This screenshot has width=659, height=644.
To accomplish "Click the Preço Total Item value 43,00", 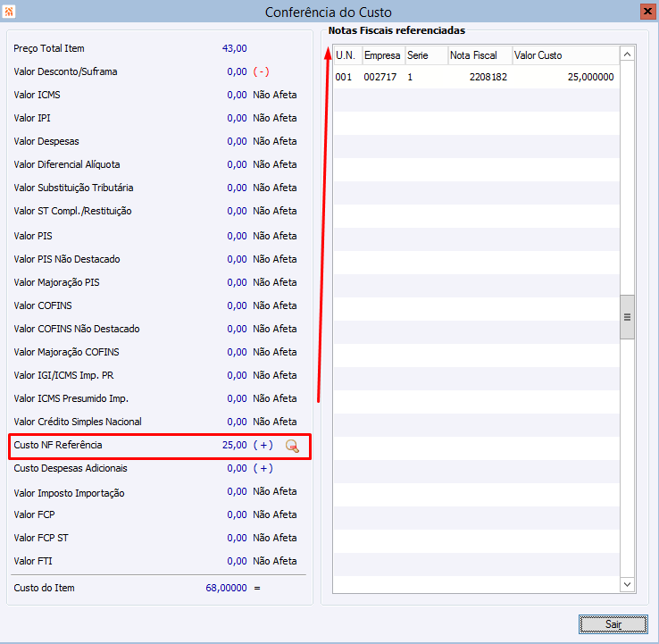I will click(x=235, y=48).
